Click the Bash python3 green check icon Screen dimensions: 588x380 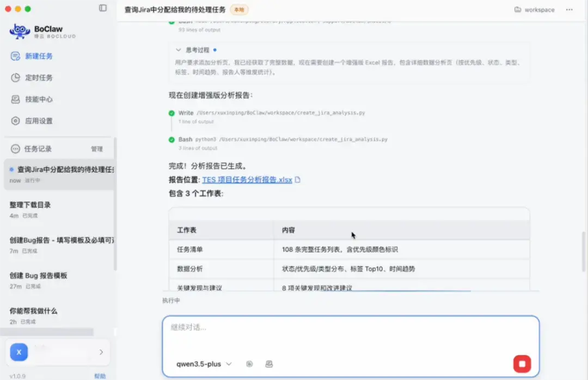point(171,139)
